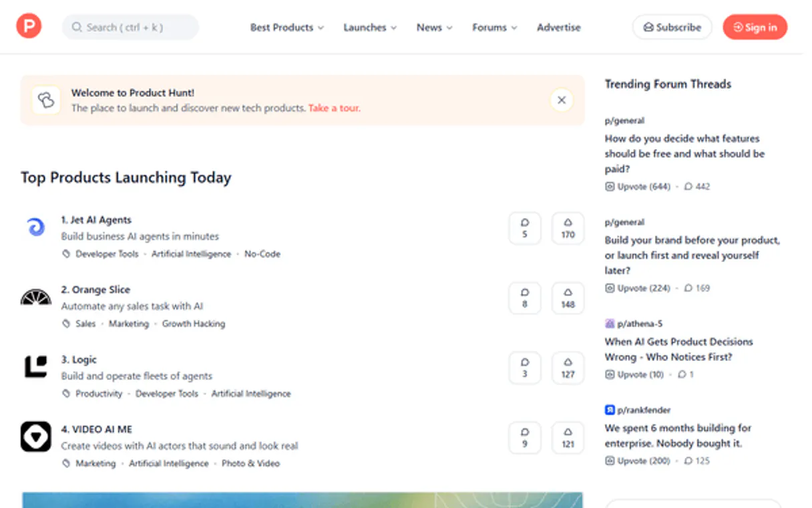Upvote Orange Slice
This screenshot has height=508, width=812.
click(x=568, y=298)
